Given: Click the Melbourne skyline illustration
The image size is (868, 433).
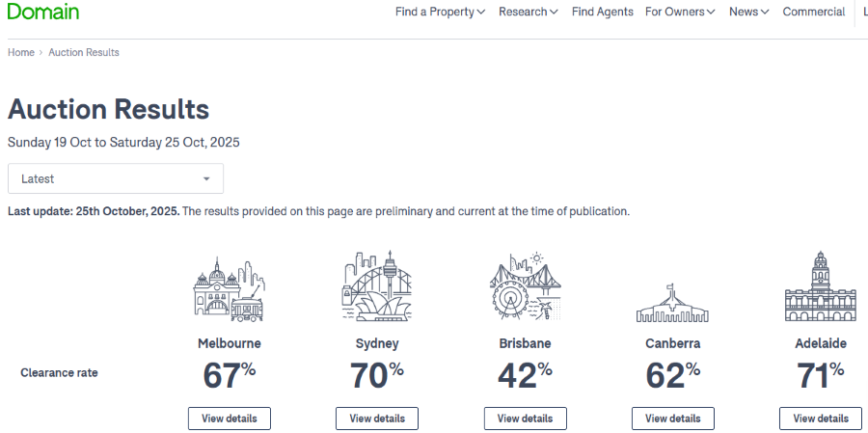Looking at the screenshot, I should tap(230, 288).
